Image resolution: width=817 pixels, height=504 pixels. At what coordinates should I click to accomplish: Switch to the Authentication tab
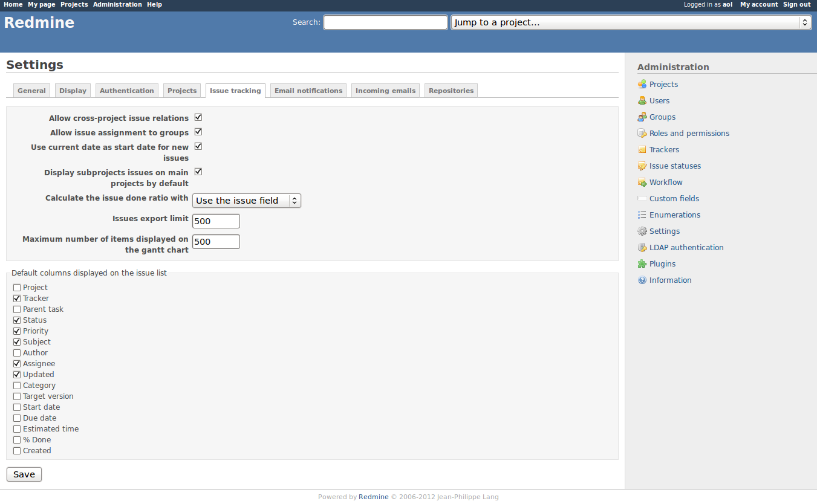(127, 91)
